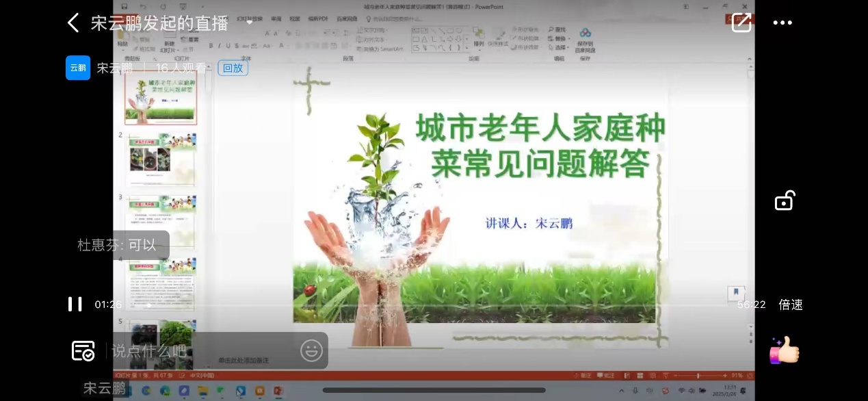
Task: Click the bookmark marker icon above total duration
Action: coord(736,292)
